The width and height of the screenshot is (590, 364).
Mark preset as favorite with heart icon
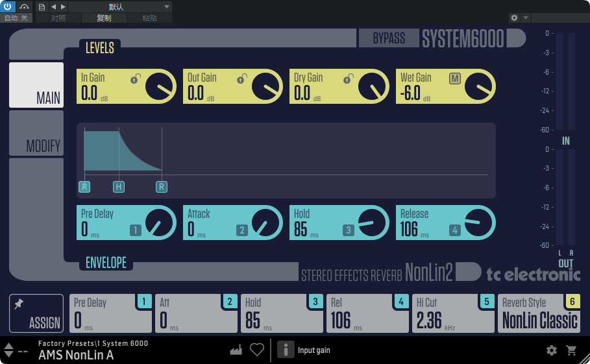pyautogui.click(x=257, y=350)
